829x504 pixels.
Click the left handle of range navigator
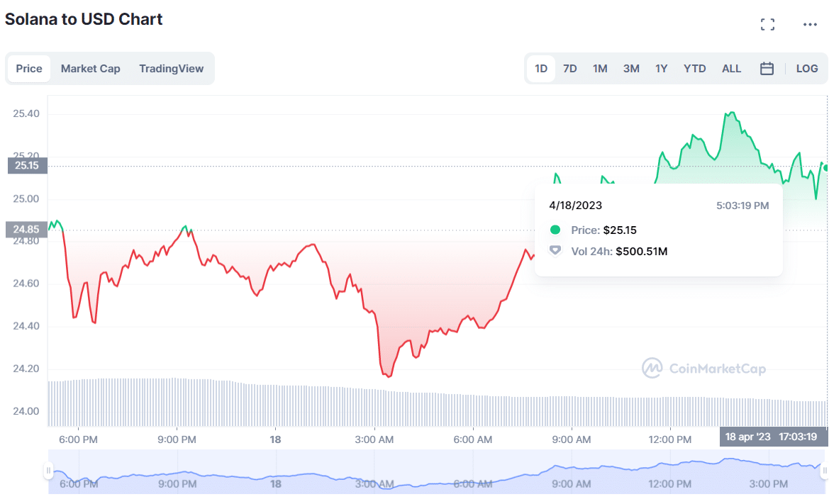tap(48, 470)
